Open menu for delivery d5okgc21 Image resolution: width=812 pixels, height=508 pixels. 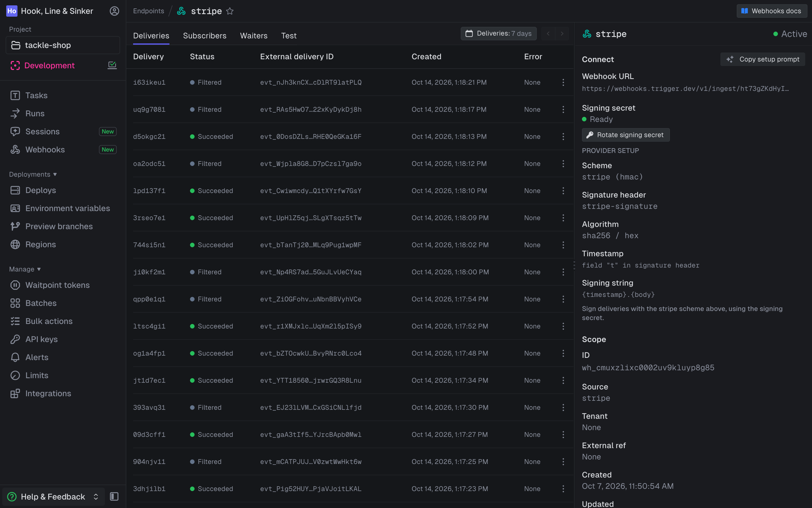tap(563, 136)
